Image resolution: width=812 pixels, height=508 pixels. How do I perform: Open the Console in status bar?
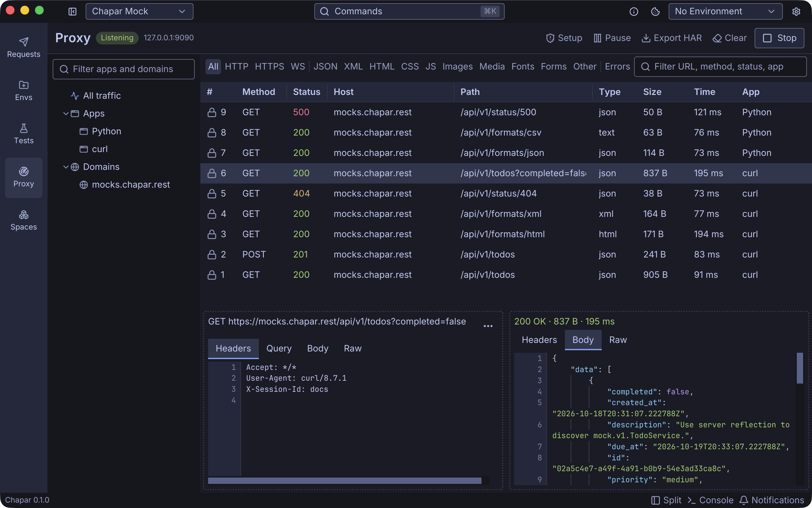(x=710, y=500)
